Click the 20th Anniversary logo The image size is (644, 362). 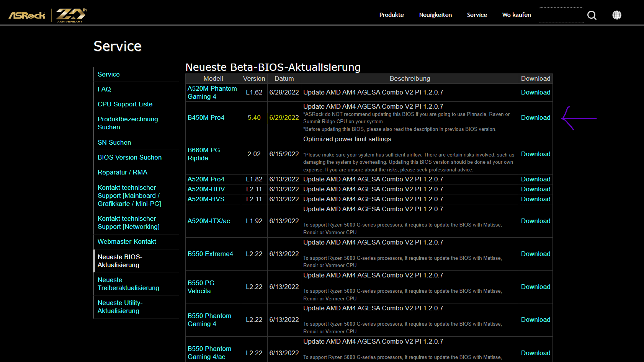(71, 15)
